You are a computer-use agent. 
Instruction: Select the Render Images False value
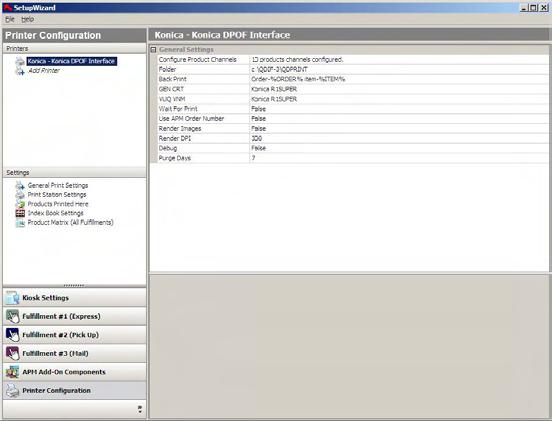pyautogui.click(x=258, y=129)
